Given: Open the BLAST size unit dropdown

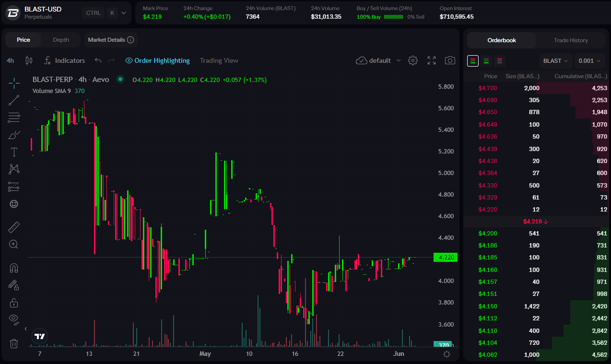Looking at the screenshot, I should [x=555, y=61].
